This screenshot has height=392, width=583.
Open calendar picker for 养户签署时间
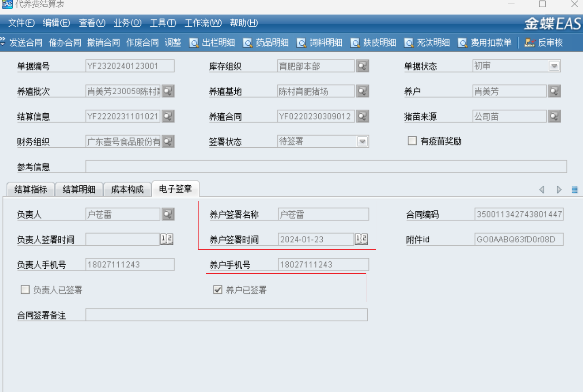pos(361,239)
